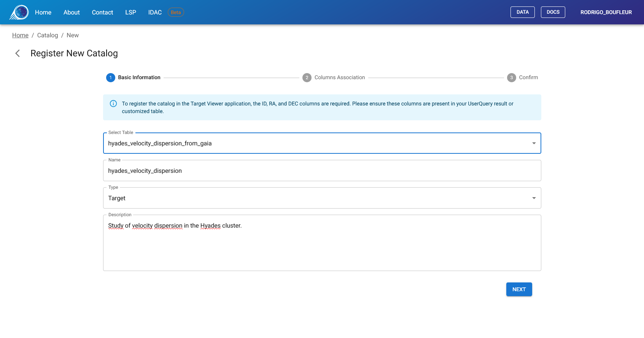The height and width of the screenshot is (338, 644).
Task: Click the site logo in header
Action: click(x=19, y=12)
